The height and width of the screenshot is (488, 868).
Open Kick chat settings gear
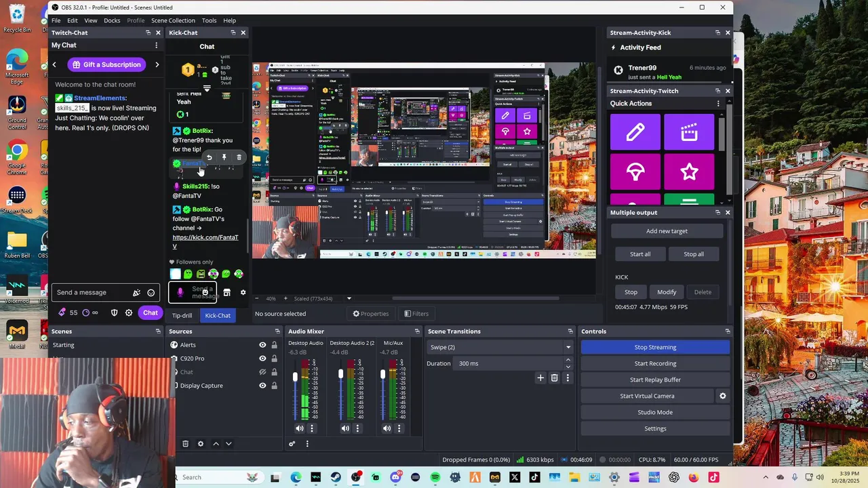click(243, 293)
